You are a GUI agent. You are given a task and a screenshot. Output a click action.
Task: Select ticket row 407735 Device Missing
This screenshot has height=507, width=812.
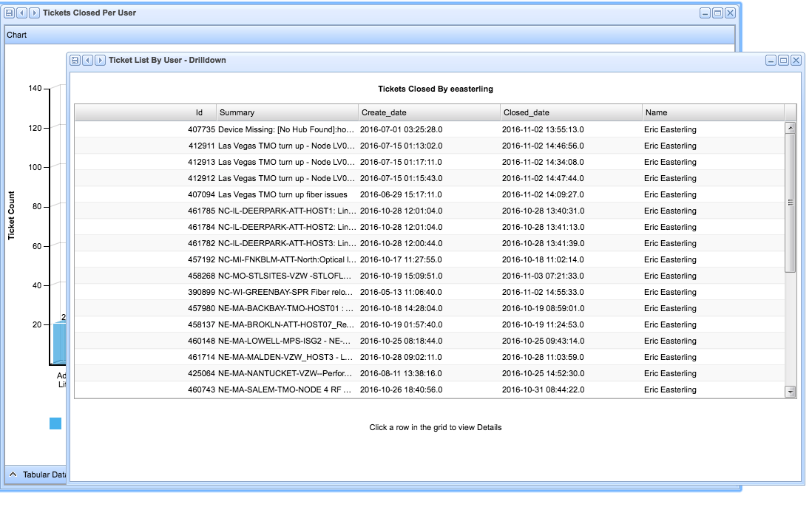429,129
